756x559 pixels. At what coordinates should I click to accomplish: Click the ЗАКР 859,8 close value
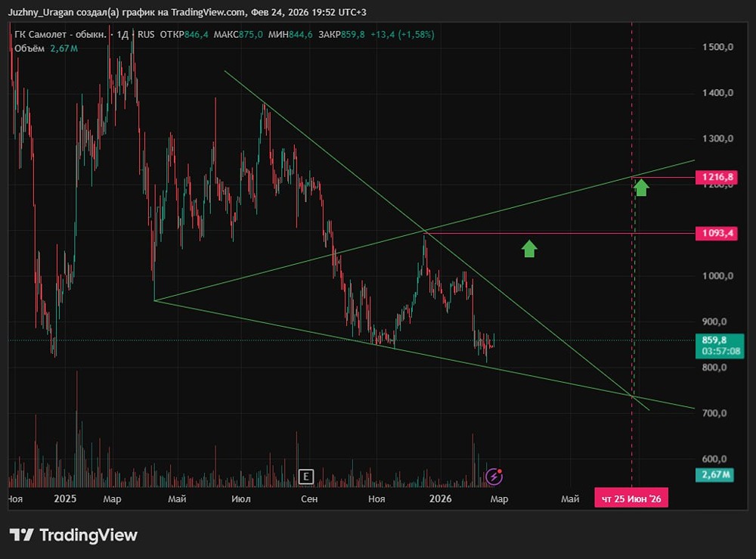click(x=342, y=35)
